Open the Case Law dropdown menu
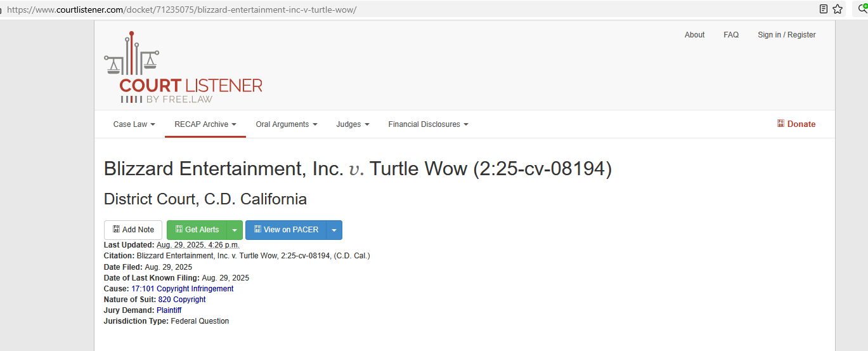 pyautogui.click(x=134, y=124)
